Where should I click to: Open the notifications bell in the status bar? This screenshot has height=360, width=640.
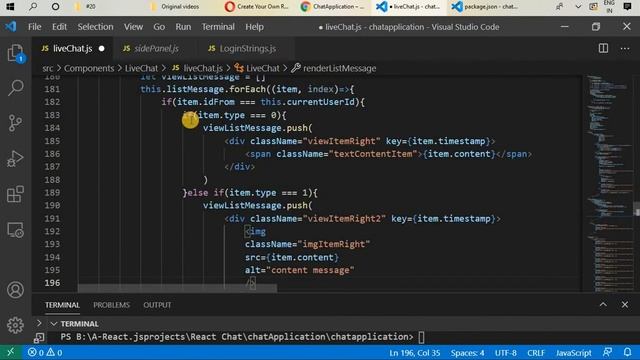627,352
